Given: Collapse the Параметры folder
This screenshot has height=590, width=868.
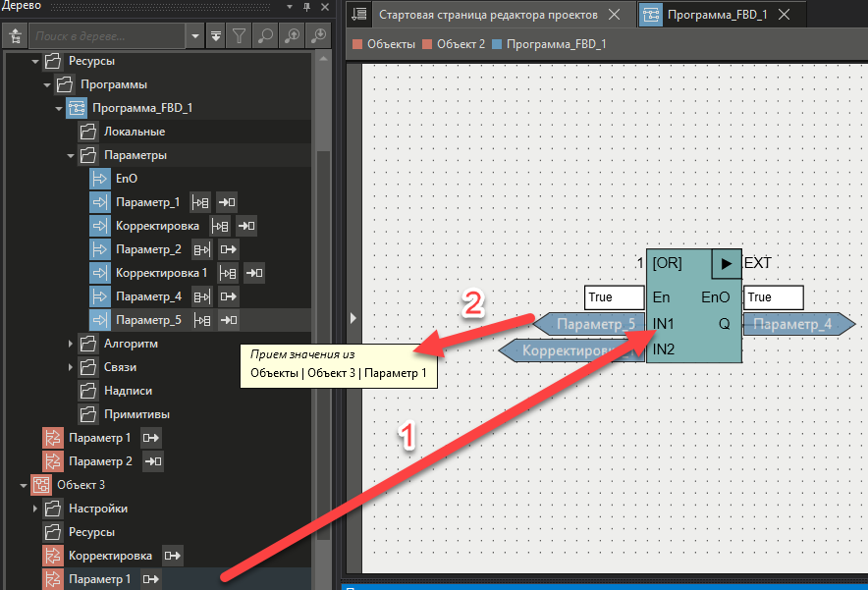Looking at the screenshot, I should coord(71,155).
